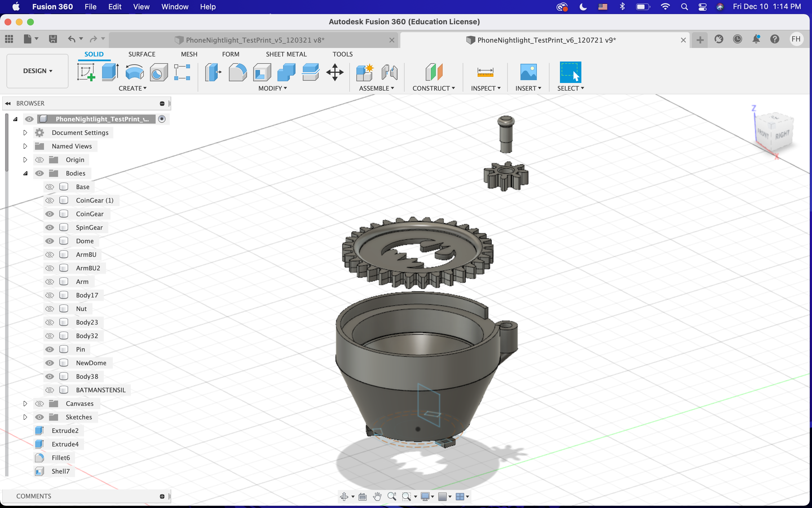This screenshot has width=812, height=508.
Task: Expand the Canvases folder
Action: pyautogui.click(x=25, y=404)
